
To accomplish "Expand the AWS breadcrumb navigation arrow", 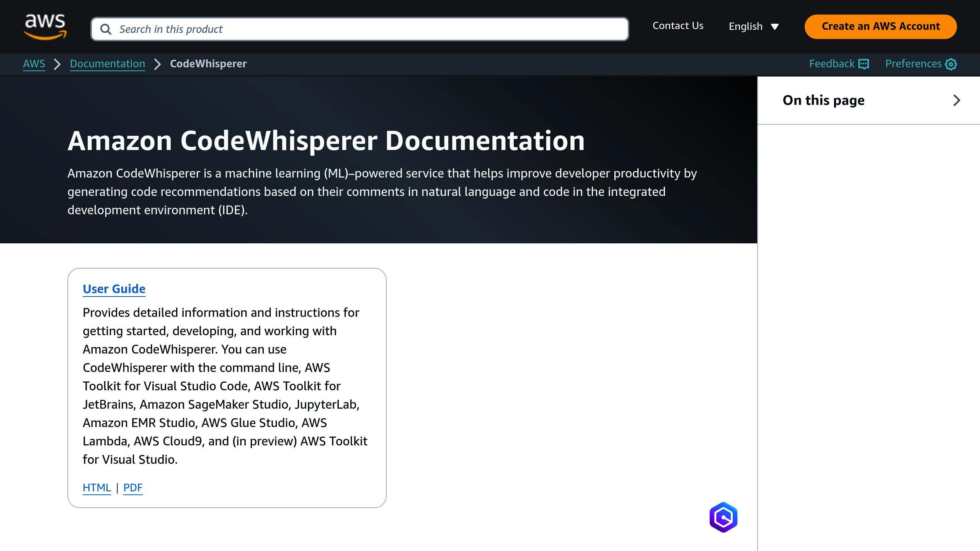I will pyautogui.click(x=57, y=64).
